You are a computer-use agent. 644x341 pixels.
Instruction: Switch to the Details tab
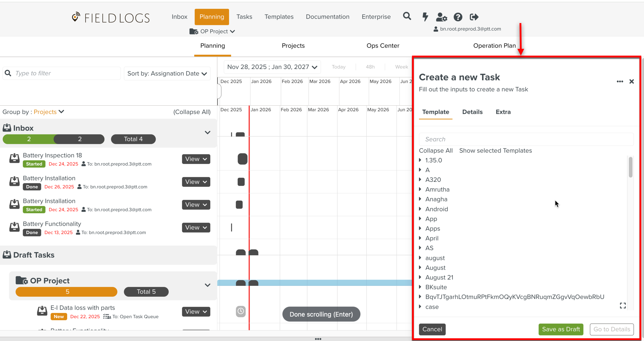pos(472,112)
